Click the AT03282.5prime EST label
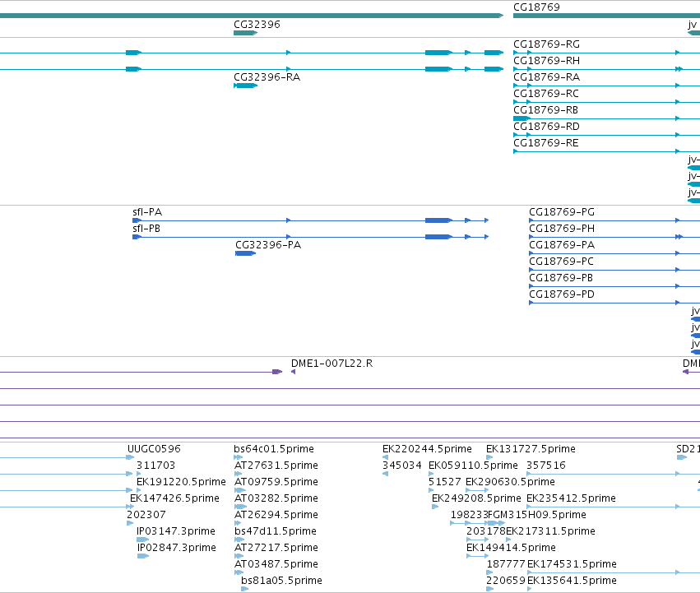Viewport: 700px width, 593px height. (276, 498)
